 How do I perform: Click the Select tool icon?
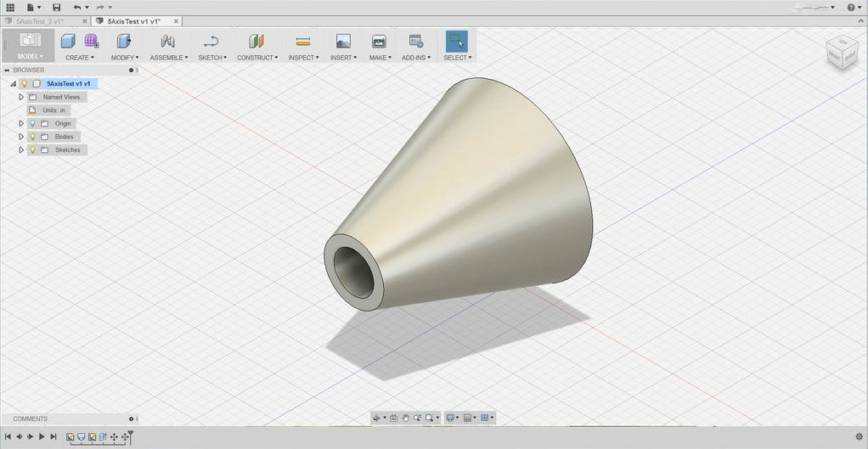tap(457, 42)
